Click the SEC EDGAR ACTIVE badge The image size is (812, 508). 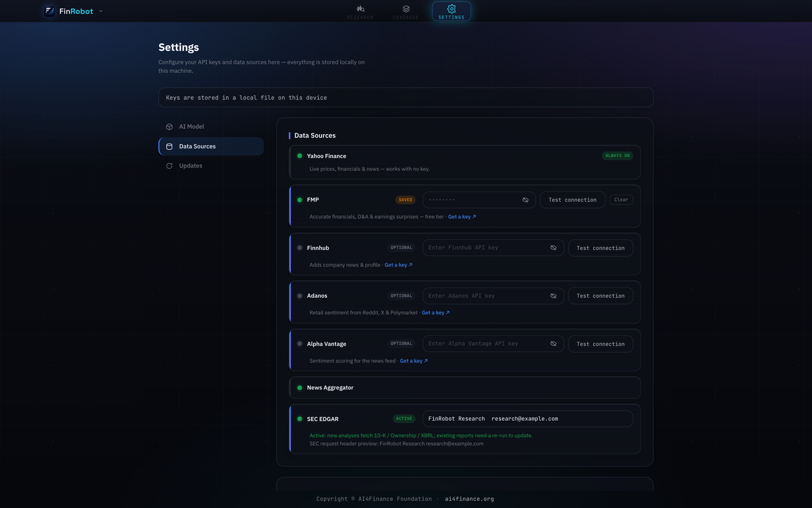tap(404, 419)
